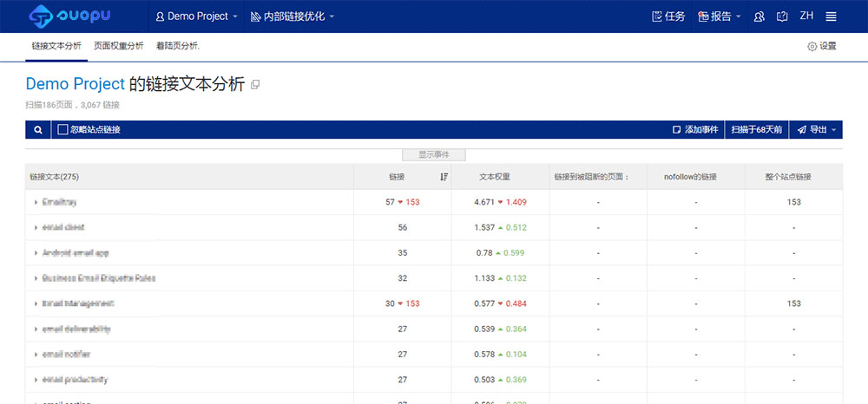The height and width of the screenshot is (404, 868).
Task: Click the 显示事件 show events button
Action: (x=434, y=154)
